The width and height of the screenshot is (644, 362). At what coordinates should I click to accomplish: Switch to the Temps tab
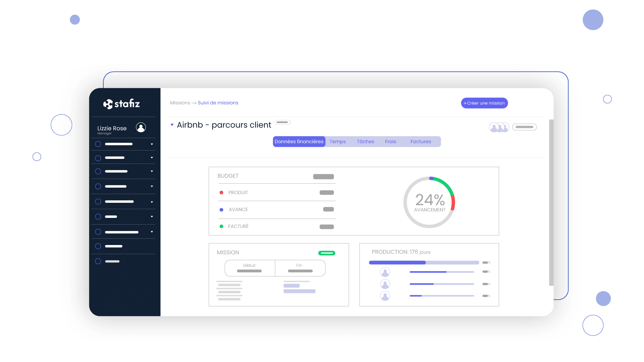coord(338,141)
